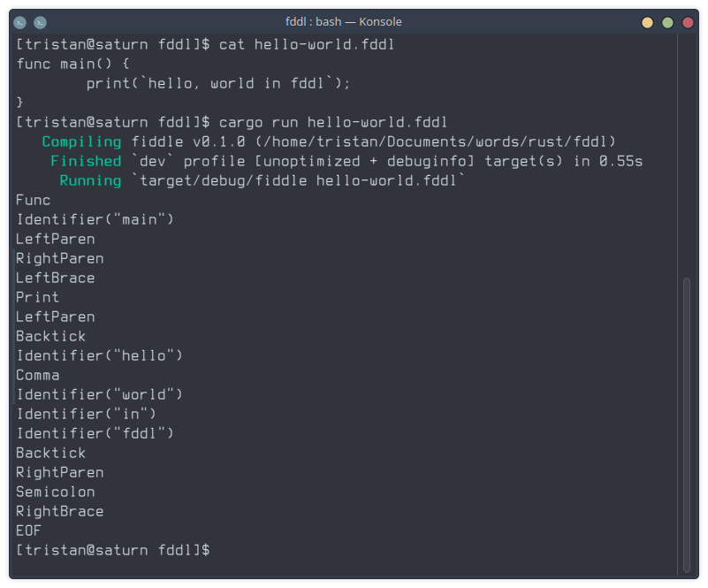708x588 pixels.
Task: Click the vertical scrollbar handle on the right
Action: tap(686, 424)
